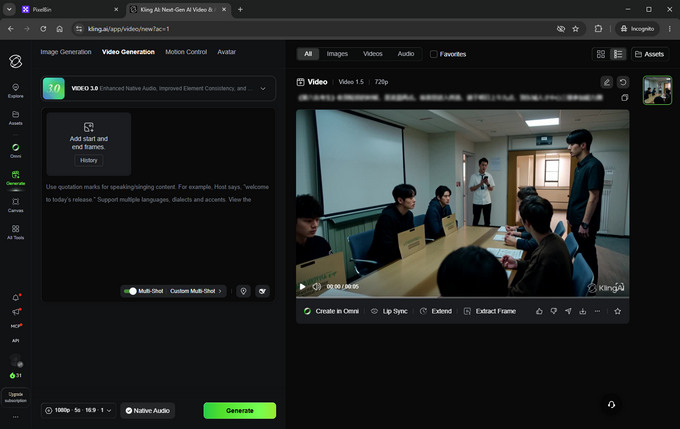
Task: Check the Favorites checkbox
Action: tap(433, 54)
